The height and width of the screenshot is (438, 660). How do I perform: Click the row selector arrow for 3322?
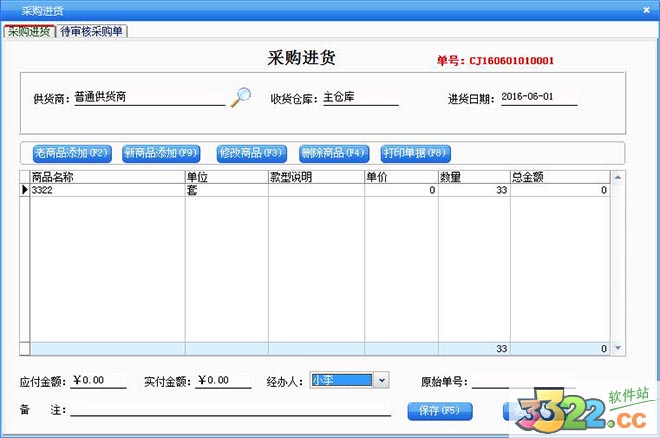point(25,190)
